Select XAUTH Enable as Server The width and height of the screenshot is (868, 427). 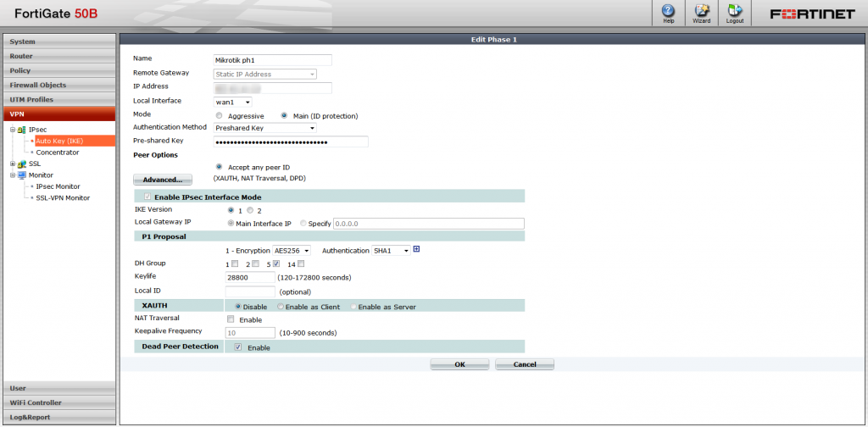[x=353, y=307]
